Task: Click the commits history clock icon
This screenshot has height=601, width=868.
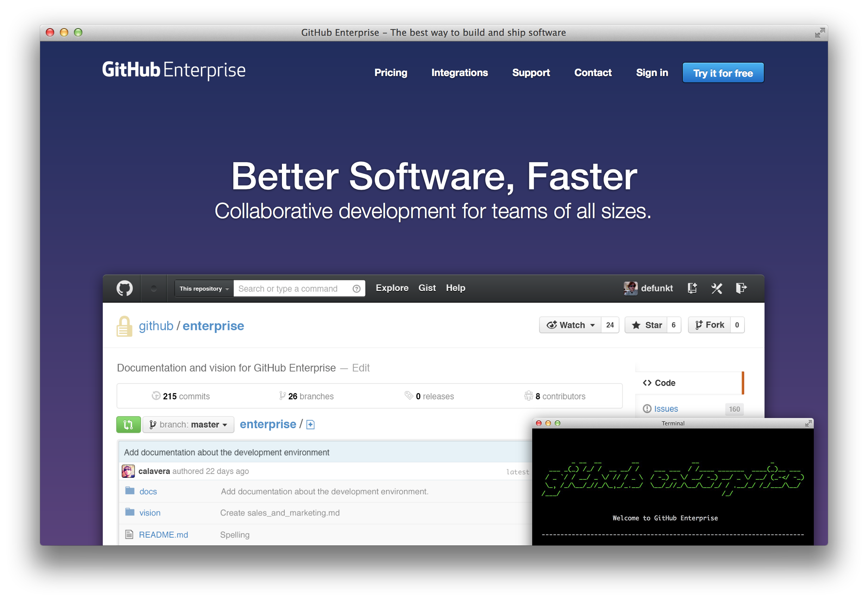Action: click(x=156, y=396)
